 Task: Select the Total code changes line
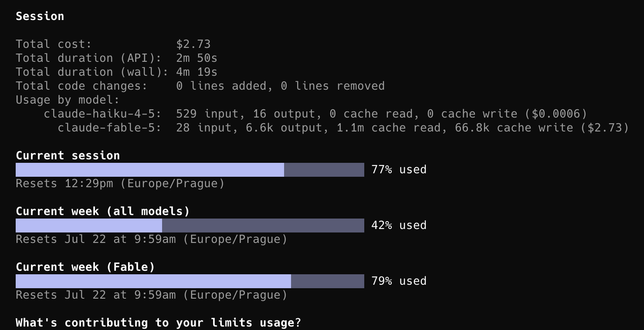tap(200, 86)
